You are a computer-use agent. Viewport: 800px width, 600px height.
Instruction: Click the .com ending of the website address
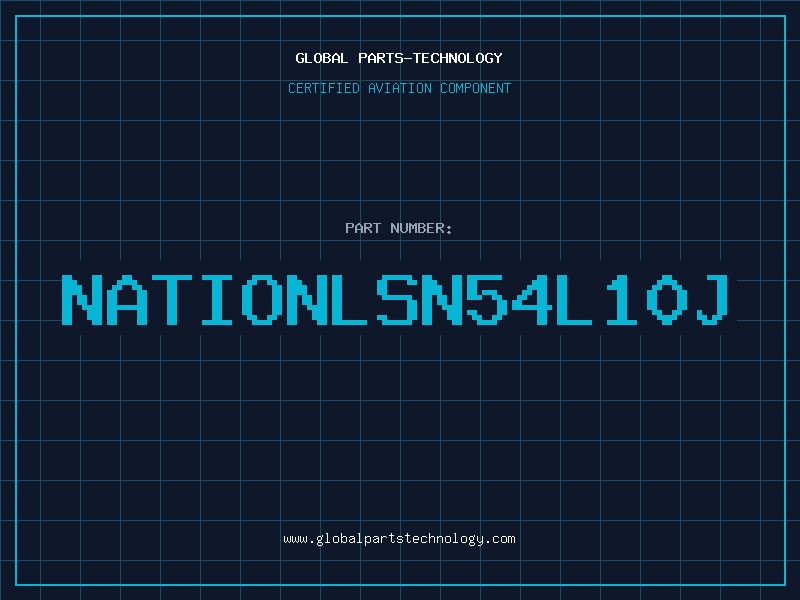[x=500, y=539]
